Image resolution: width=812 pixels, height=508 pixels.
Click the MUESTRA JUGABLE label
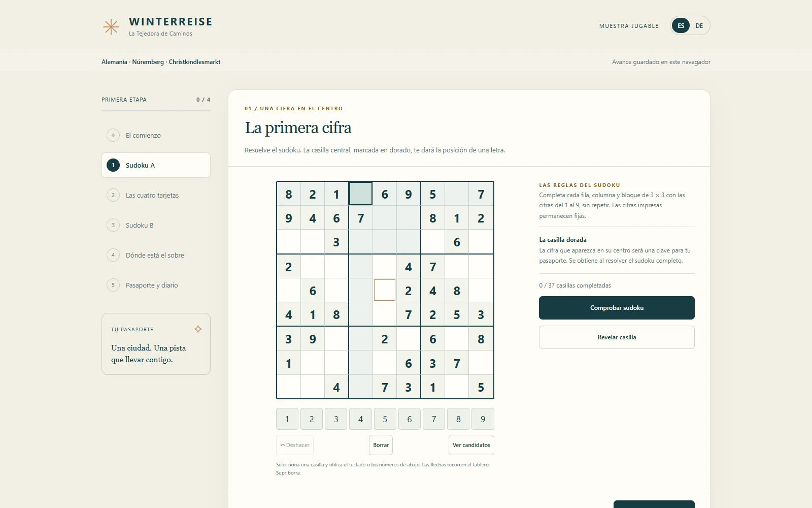pos(629,26)
